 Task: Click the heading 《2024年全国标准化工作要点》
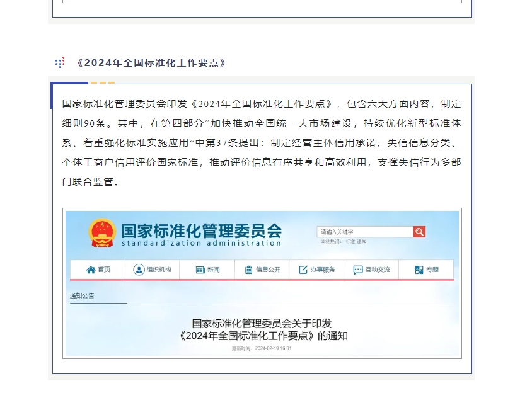point(151,63)
